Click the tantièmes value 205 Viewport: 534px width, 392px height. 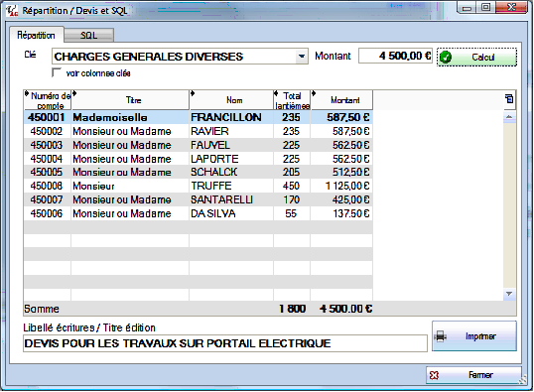pyautogui.click(x=292, y=172)
